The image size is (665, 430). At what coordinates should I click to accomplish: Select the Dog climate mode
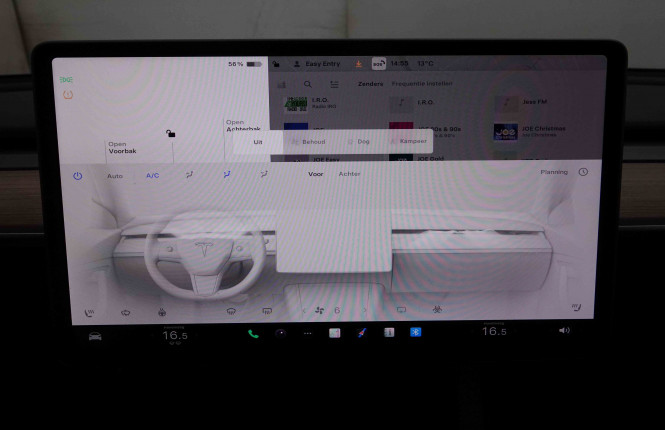click(360, 142)
